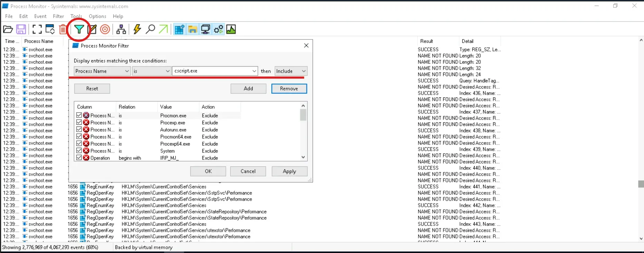Click the Reset button
This screenshot has width=644, height=253.
(x=92, y=89)
